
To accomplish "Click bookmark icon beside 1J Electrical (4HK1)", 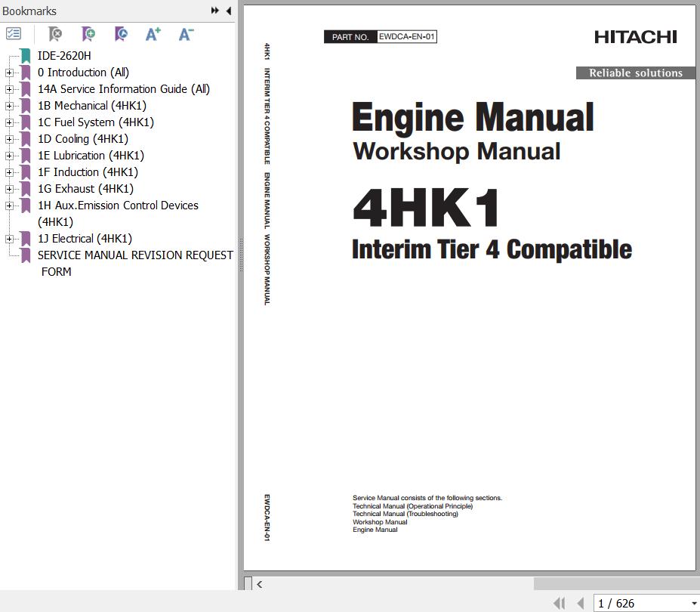I will 26,239.
